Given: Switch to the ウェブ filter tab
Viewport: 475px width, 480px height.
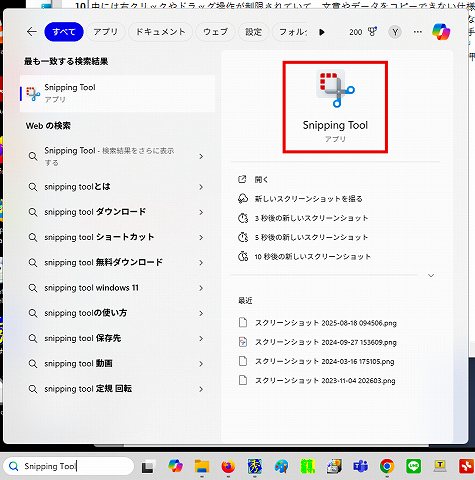Looking at the screenshot, I should (215, 32).
